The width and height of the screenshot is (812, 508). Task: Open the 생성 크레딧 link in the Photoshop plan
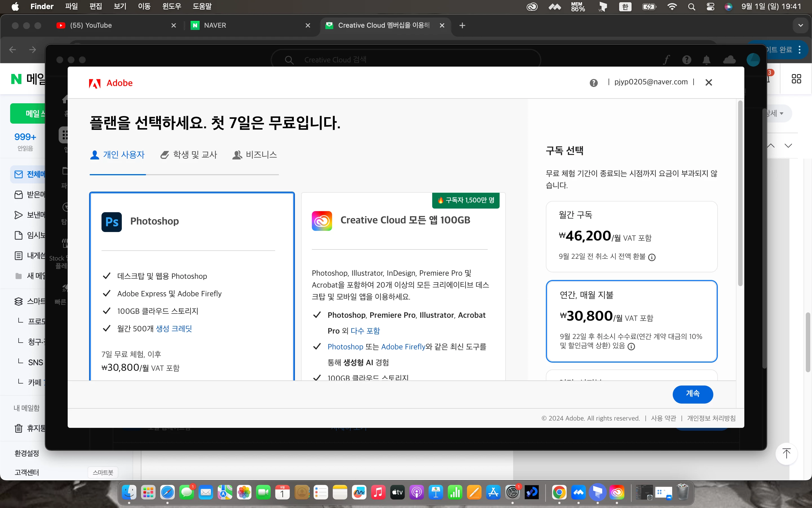[174, 329]
